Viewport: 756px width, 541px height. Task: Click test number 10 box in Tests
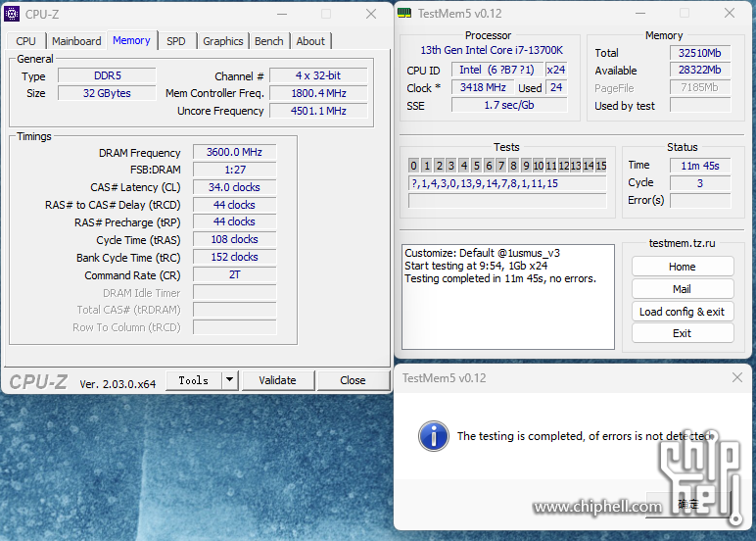(539, 166)
